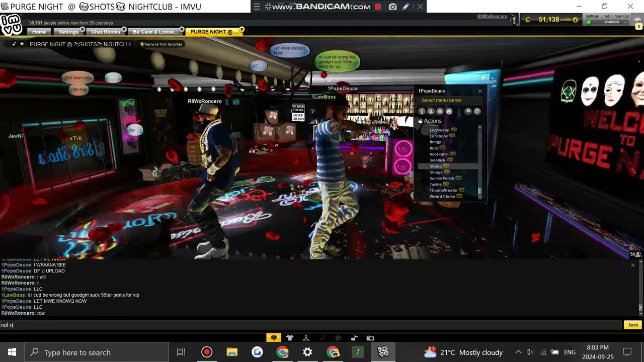Click the Bandicam pencil draw icon
This screenshot has width=644, height=362.
(x=406, y=7)
